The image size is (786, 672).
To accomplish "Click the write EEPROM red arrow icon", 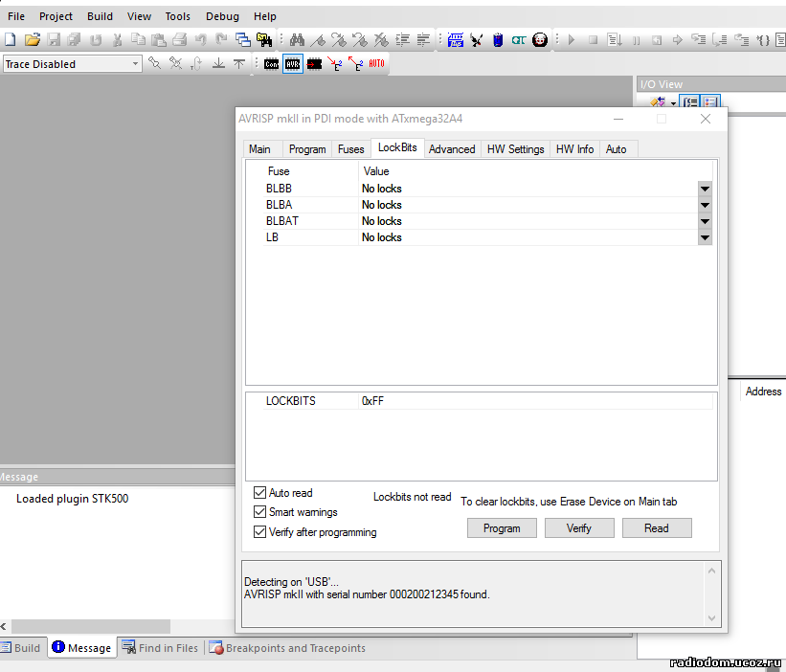I will pyautogui.click(x=335, y=63).
